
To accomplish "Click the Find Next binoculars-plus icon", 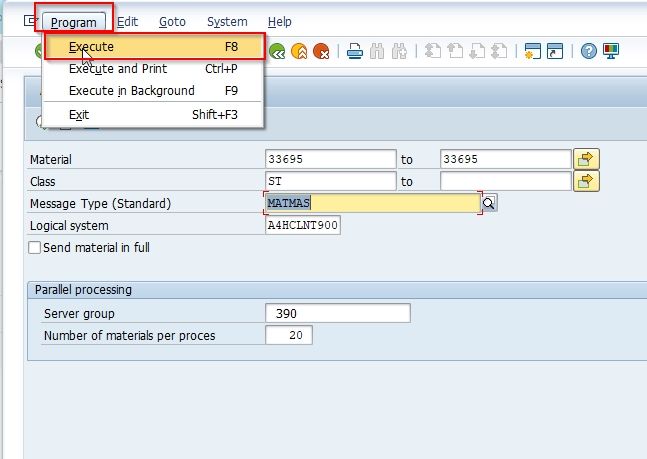I will tap(399, 52).
